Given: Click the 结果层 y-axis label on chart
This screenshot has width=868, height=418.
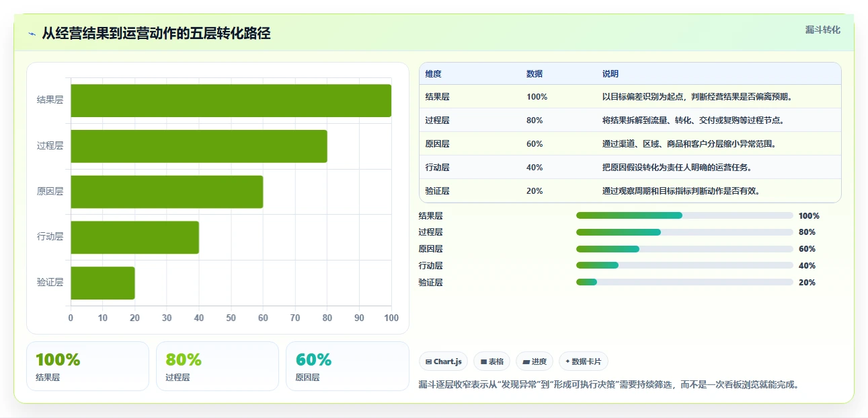Looking at the screenshot, I should (x=50, y=100).
